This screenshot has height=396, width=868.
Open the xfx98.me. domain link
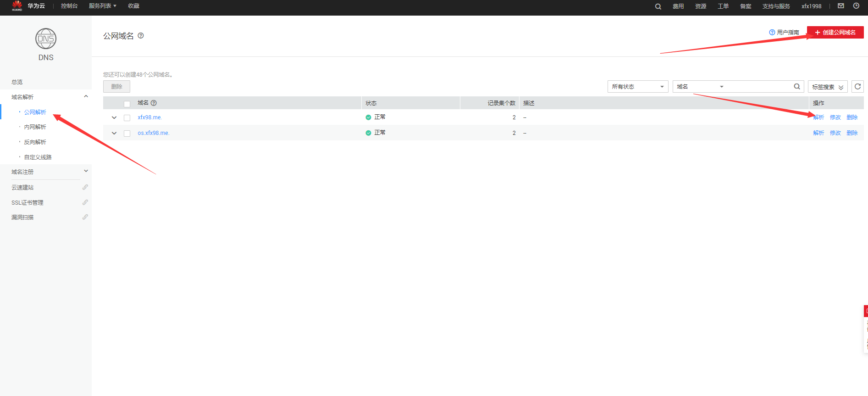pos(150,117)
